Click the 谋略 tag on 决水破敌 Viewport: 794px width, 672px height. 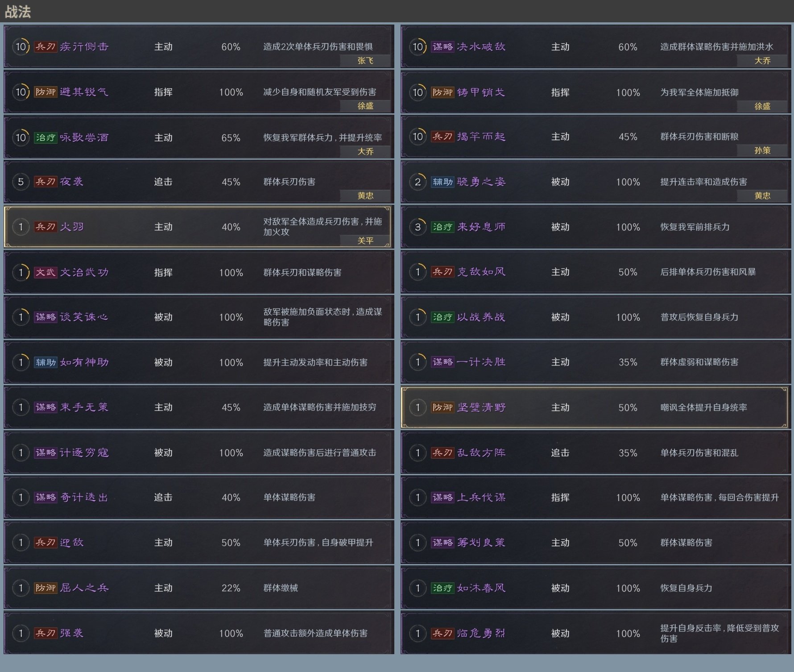[x=442, y=47]
